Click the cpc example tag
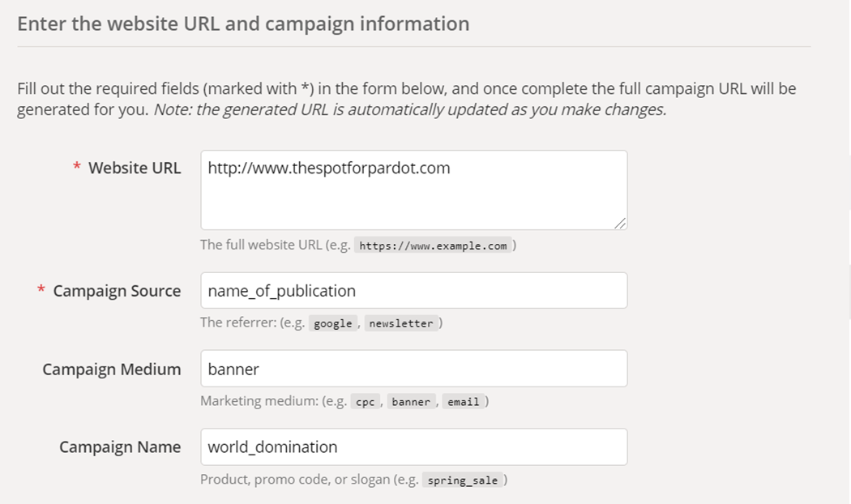Screen dimensions: 851x504 [366, 402]
